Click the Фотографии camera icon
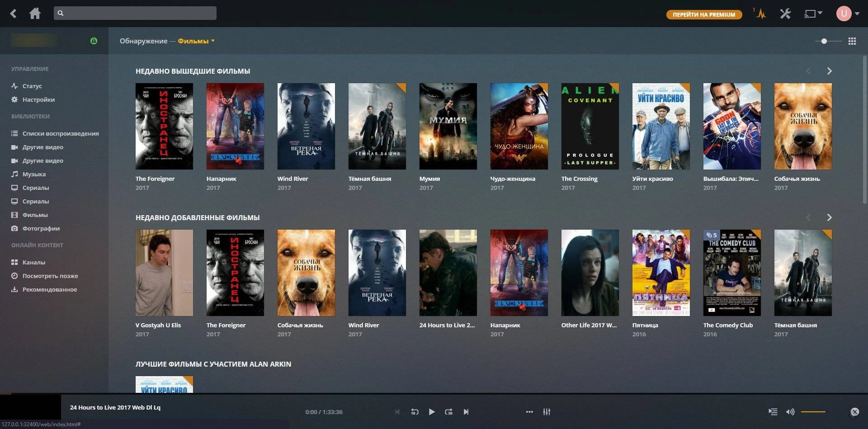Screen dimensions: 868x429 tap(14, 228)
